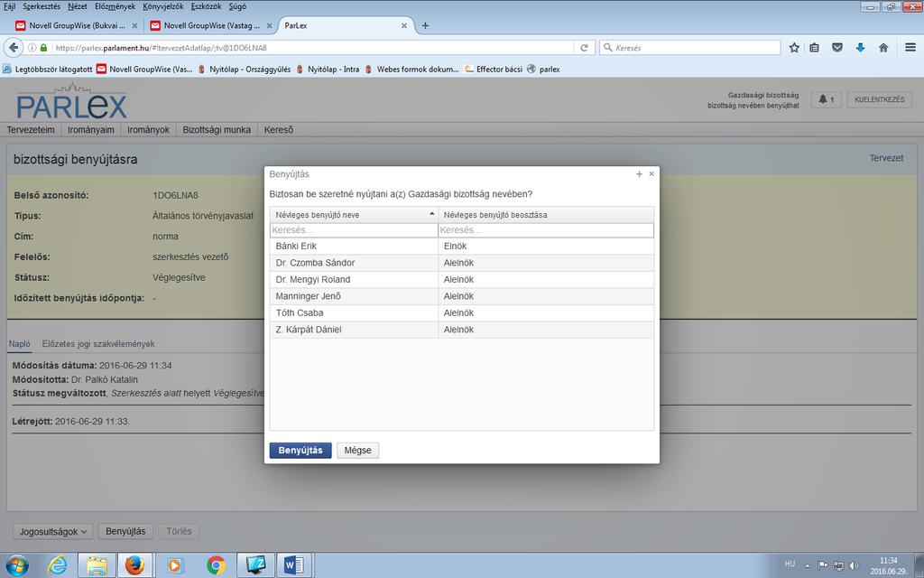Open the Jogosultságok dropdown button

tap(53, 531)
